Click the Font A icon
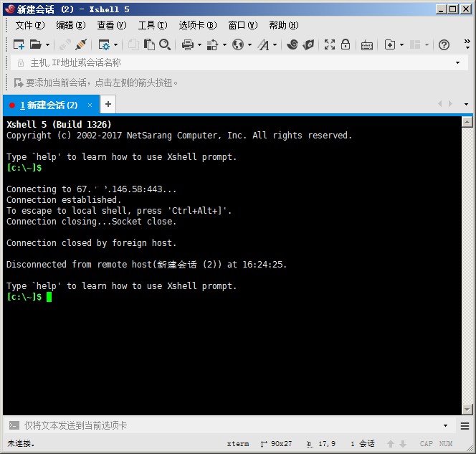476x454 pixels. [264, 45]
